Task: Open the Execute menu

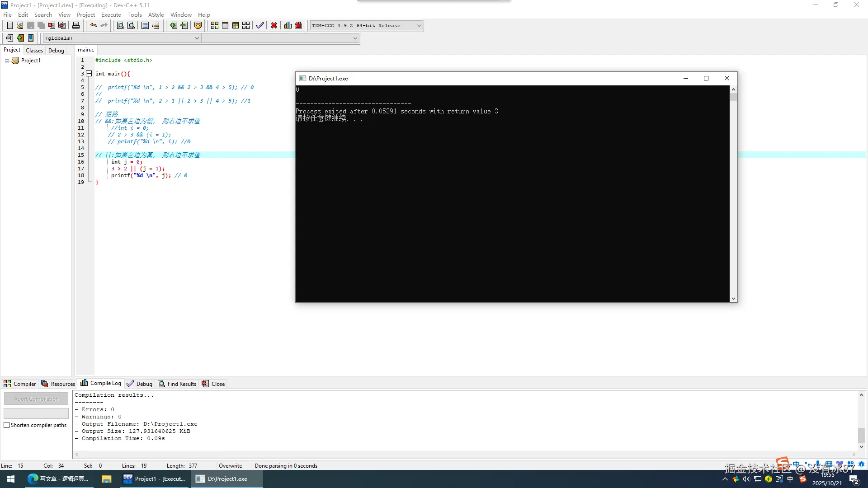Action: tap(111, 14)
